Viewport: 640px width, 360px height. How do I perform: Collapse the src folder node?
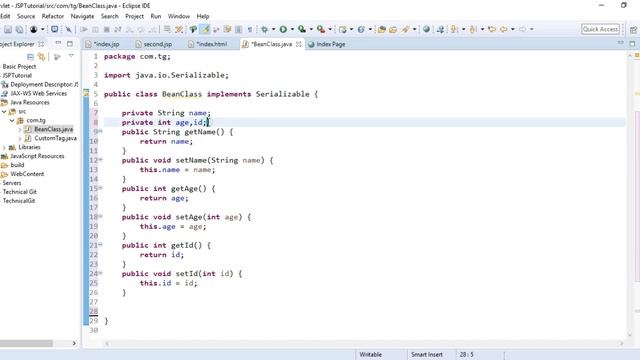point(4,111)
